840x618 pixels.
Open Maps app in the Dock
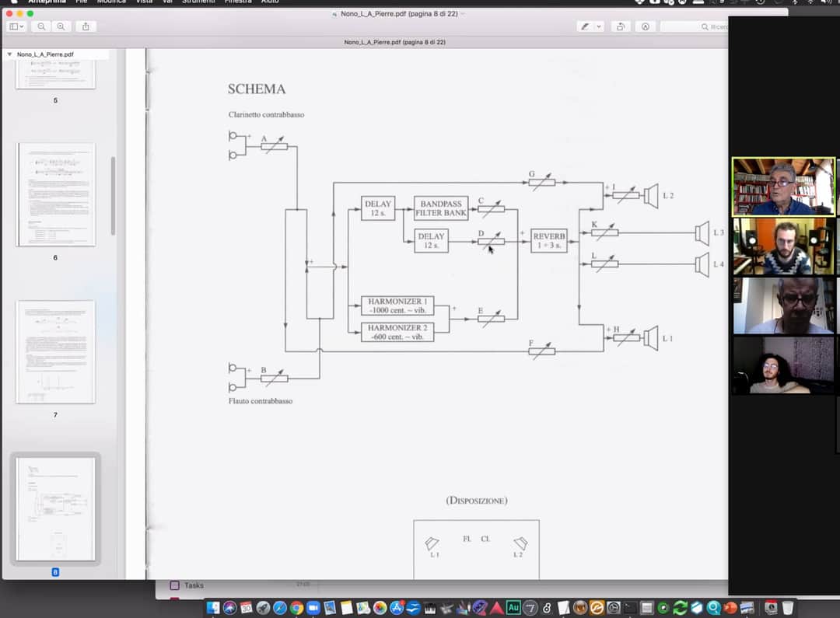(363, 607)
